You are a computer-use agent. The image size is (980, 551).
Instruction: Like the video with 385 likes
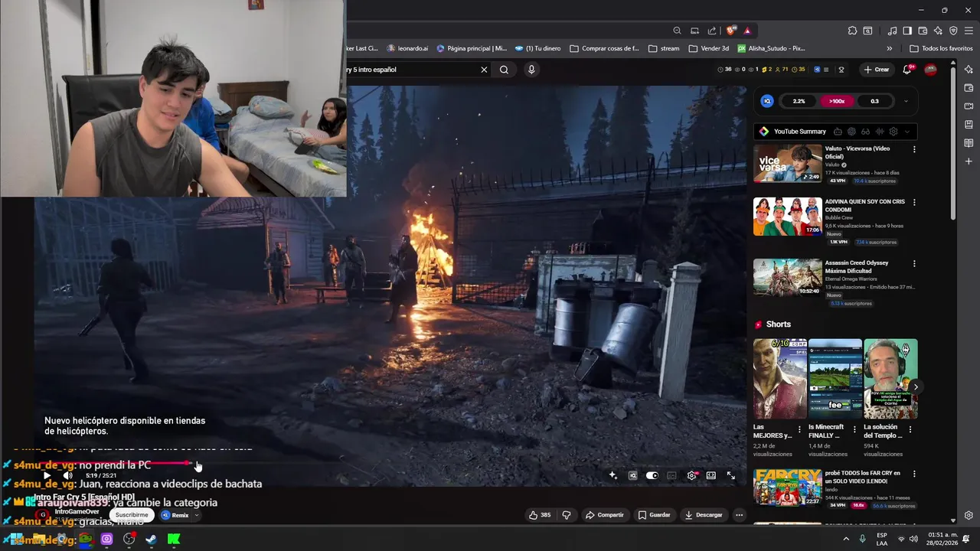click(540, 515)
